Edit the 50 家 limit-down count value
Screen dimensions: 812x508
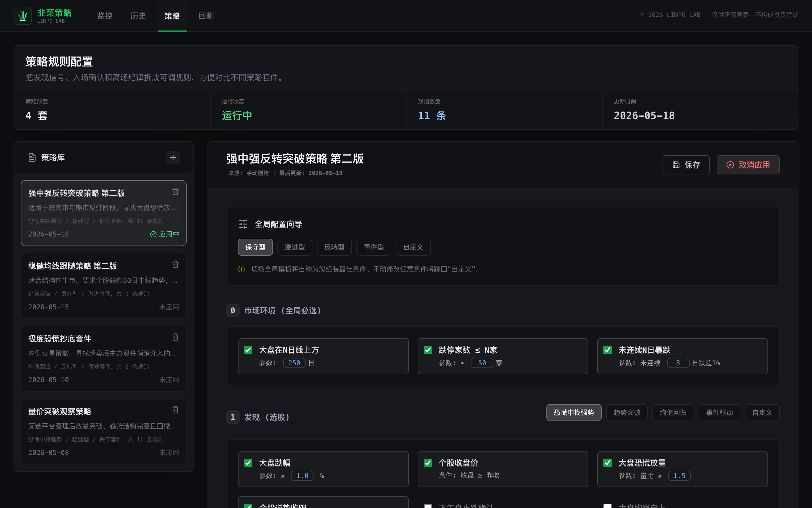pyautogui.click(x=482, y=363)
